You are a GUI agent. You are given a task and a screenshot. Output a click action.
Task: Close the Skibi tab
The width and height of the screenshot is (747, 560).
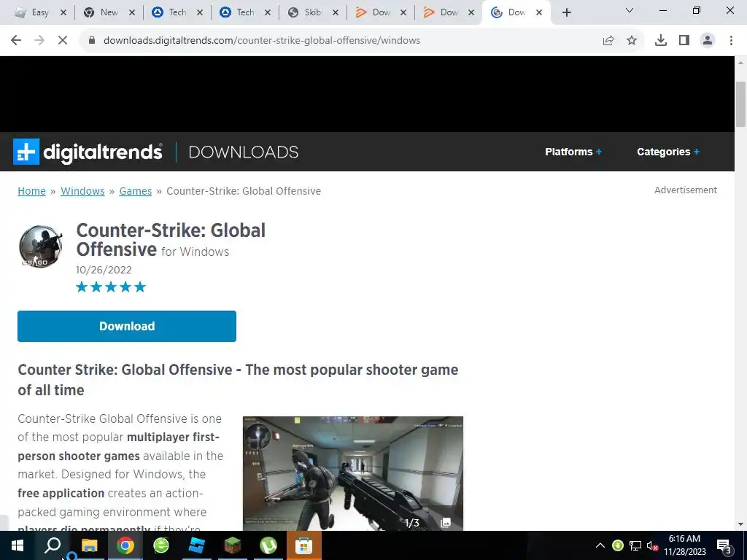pos(336,13)
